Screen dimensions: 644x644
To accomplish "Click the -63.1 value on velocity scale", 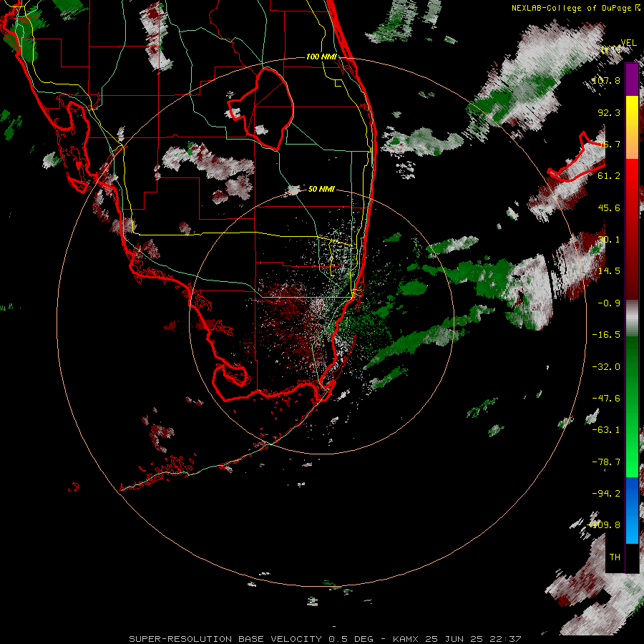I will (x=606, y=430).
